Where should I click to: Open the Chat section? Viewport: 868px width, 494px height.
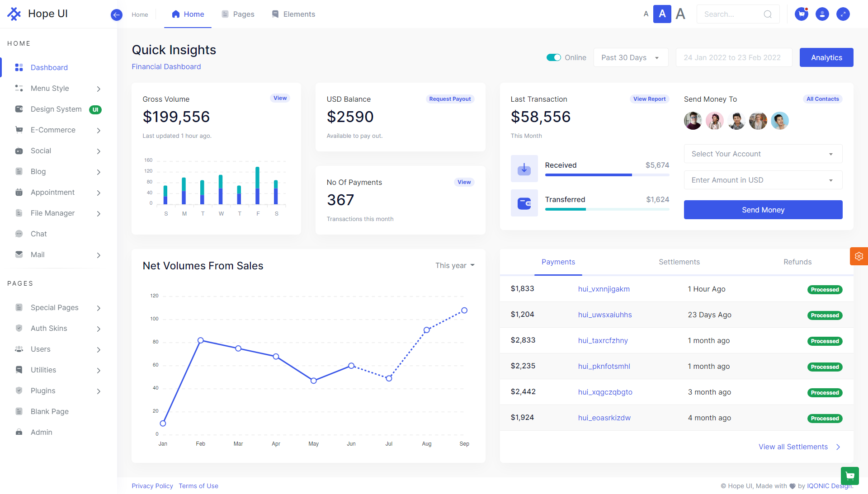pyautogui.click(x=38, y=233)
